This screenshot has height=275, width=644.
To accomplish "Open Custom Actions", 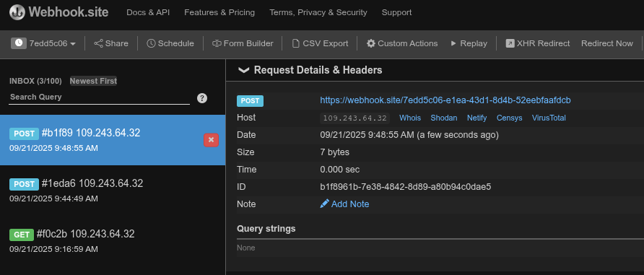I will coord(402,43).
